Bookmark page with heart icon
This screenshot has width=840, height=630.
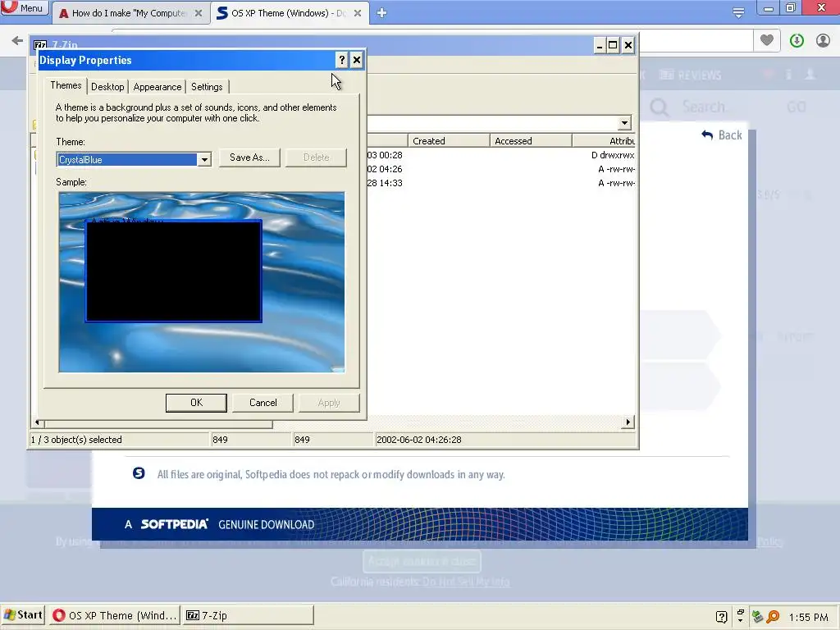(x=767, y=40)
